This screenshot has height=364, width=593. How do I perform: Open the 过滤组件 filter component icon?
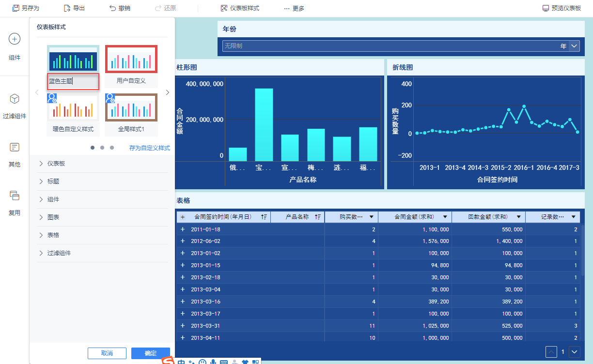point(15,99)
